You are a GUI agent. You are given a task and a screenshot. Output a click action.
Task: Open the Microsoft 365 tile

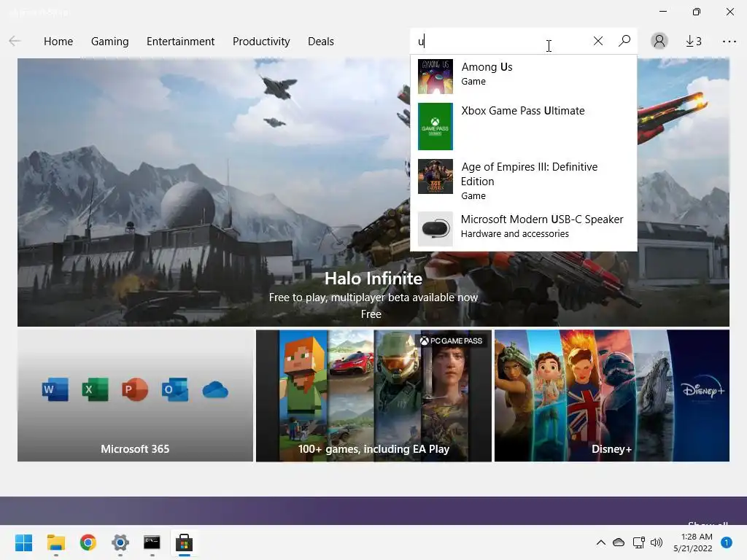(135, 396)
